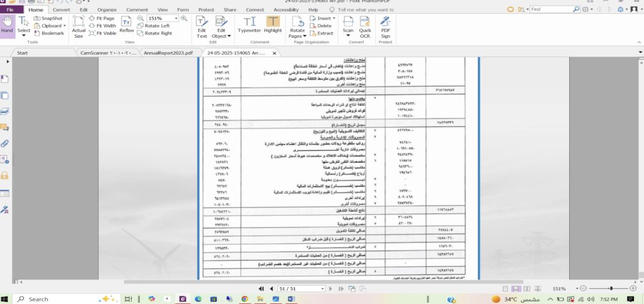Screen dimensions: 644x304
Task: Expand the Insert pages dropdown
Action: pyautogui.click(x=335, y=18)
